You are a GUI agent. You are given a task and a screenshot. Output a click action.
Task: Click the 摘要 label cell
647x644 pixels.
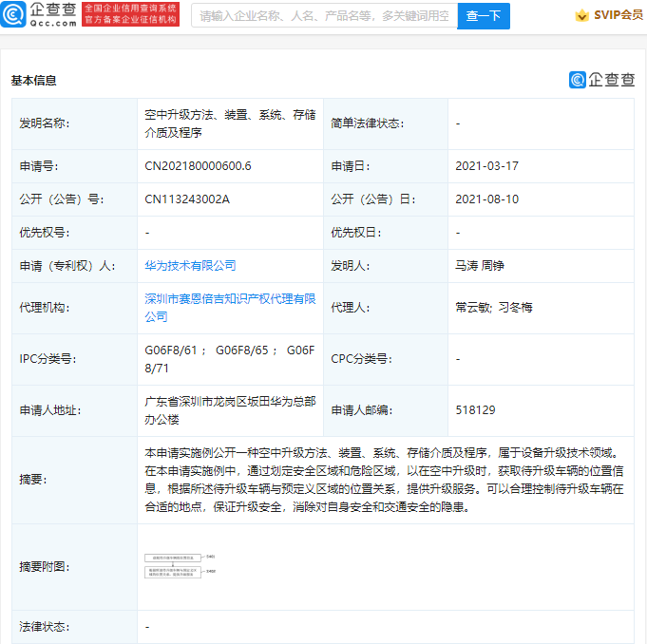(75, 481)
